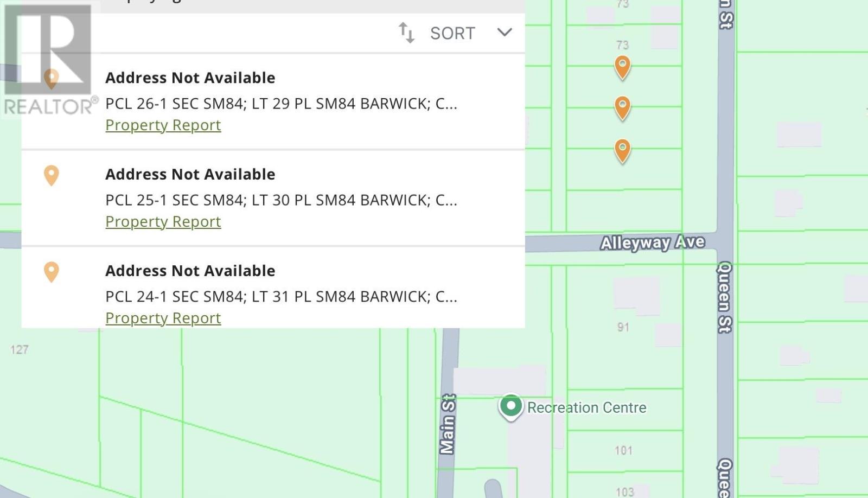Open Property Report for PCL 24-1 listing
Screen dimensions: 868x498
coord(163,318)
